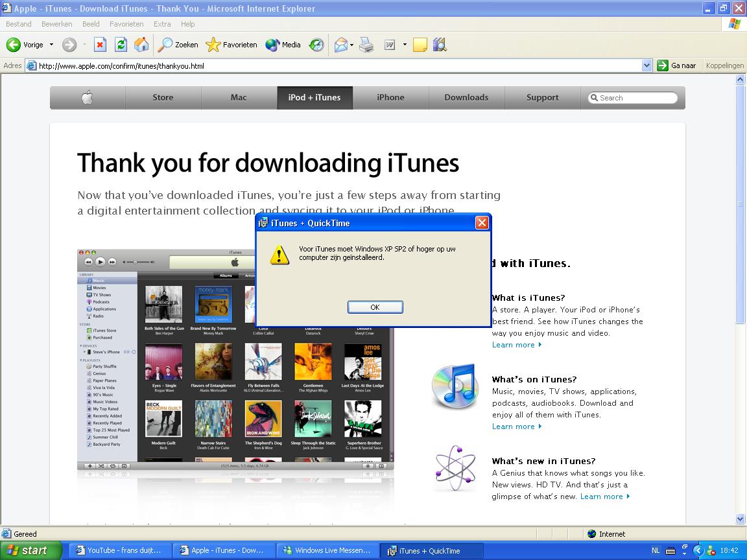Click Learn more under What's on iTunes?
The image size is (747, 560).
(x=516, y=426)
